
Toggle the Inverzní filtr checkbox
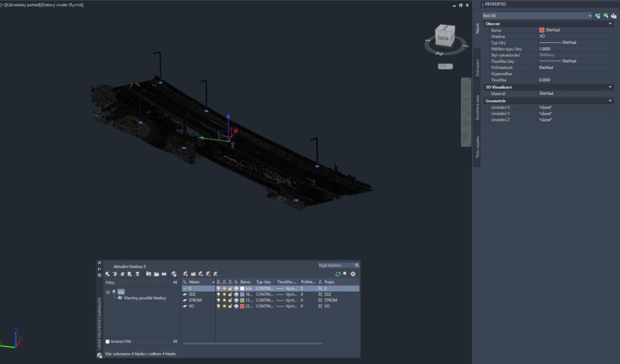click(108, 342)
